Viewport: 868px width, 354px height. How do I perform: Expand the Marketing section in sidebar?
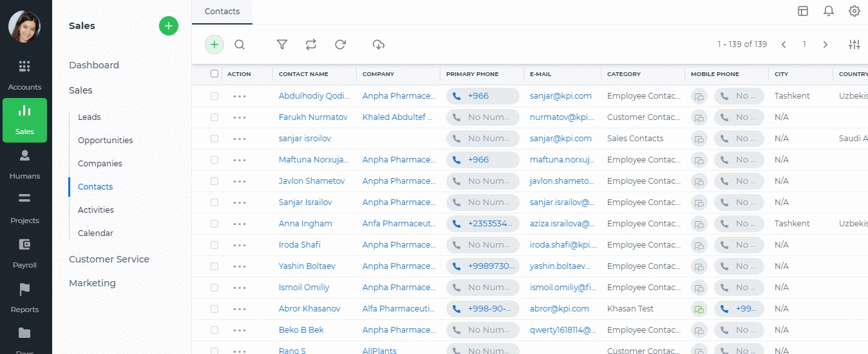pos(92,283)
